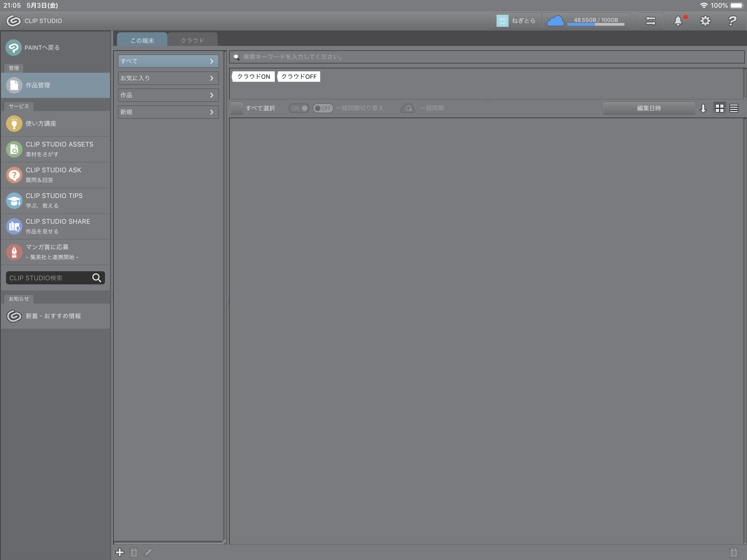
Task: Click the クラウドOFF filter button
Action: point(299,76)
